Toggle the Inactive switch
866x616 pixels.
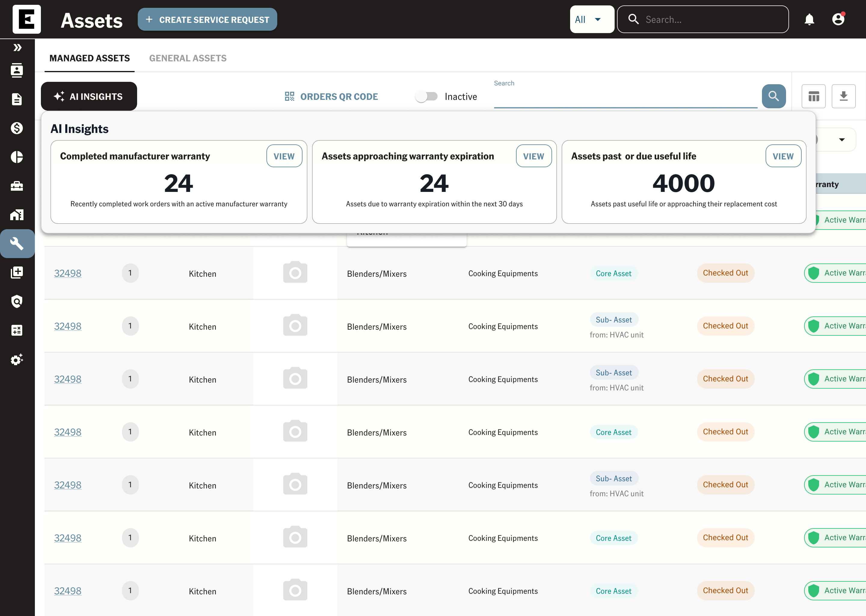427,96
